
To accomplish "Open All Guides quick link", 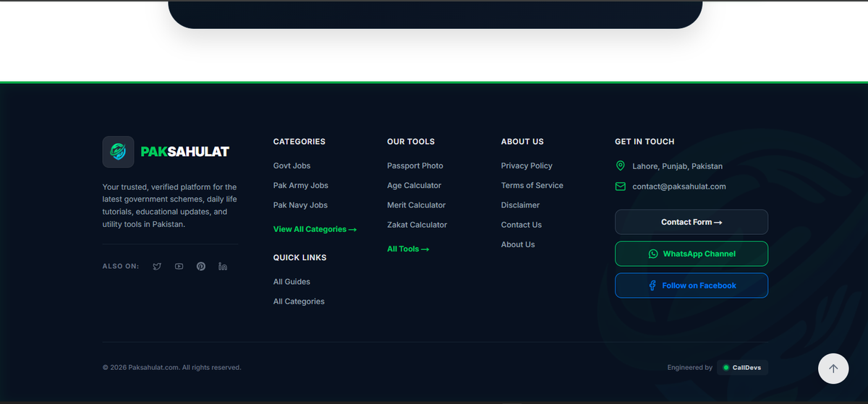I will click(x=292, y=282).
